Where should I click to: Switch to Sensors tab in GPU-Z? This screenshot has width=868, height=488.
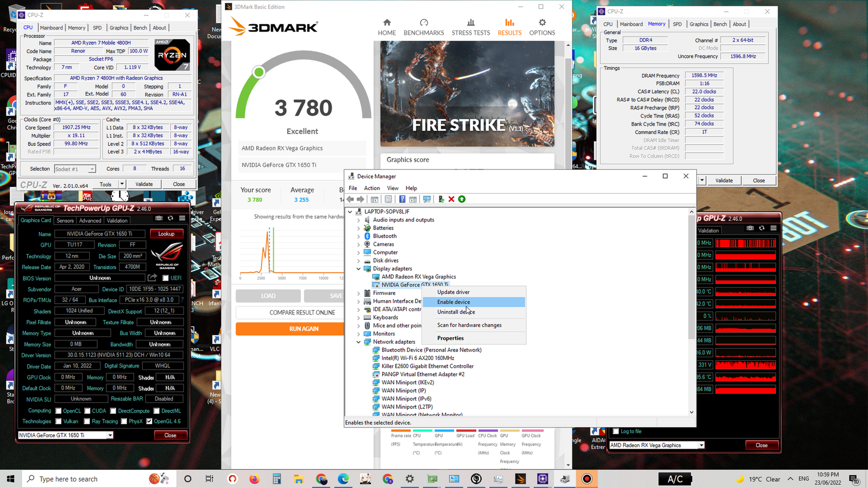point(65,221)
